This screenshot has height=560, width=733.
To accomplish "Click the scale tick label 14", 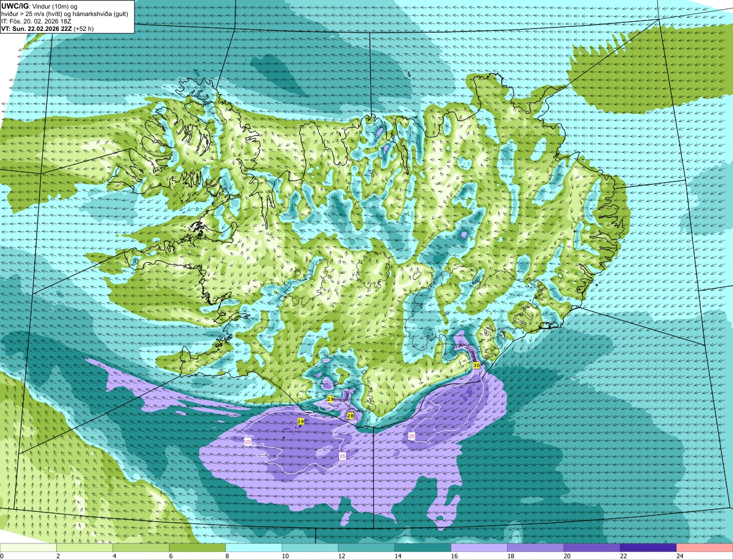I will click(x=397, y=556).
